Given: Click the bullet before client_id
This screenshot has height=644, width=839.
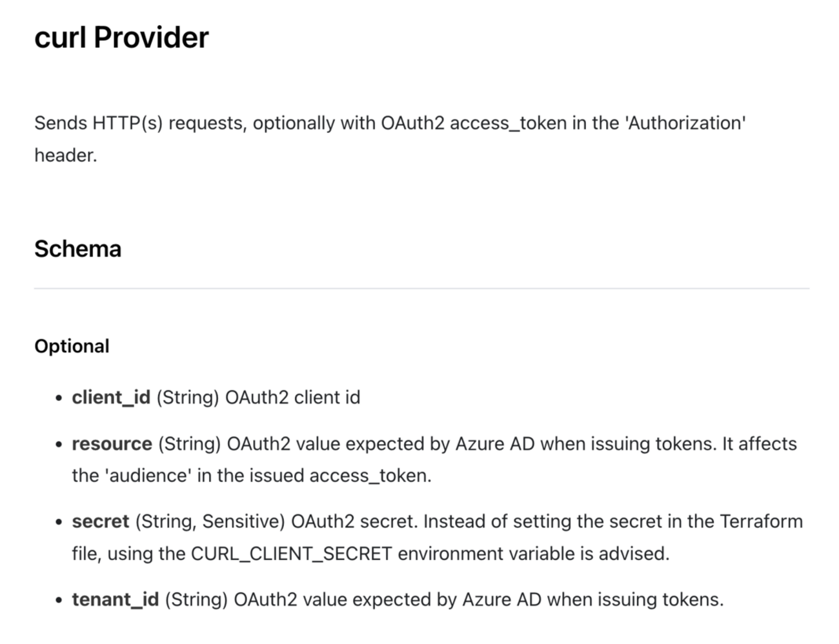Looking at the screenshot, I should tap(59, 399).
